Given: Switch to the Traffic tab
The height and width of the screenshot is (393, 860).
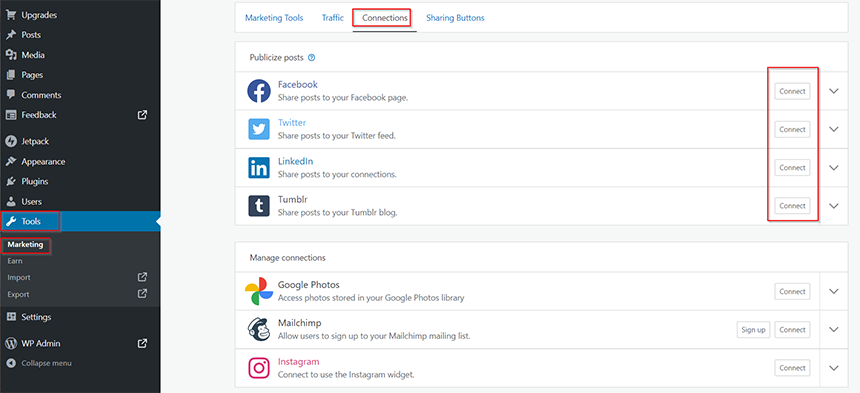Looking at the screenshot, I should (333, 18).
